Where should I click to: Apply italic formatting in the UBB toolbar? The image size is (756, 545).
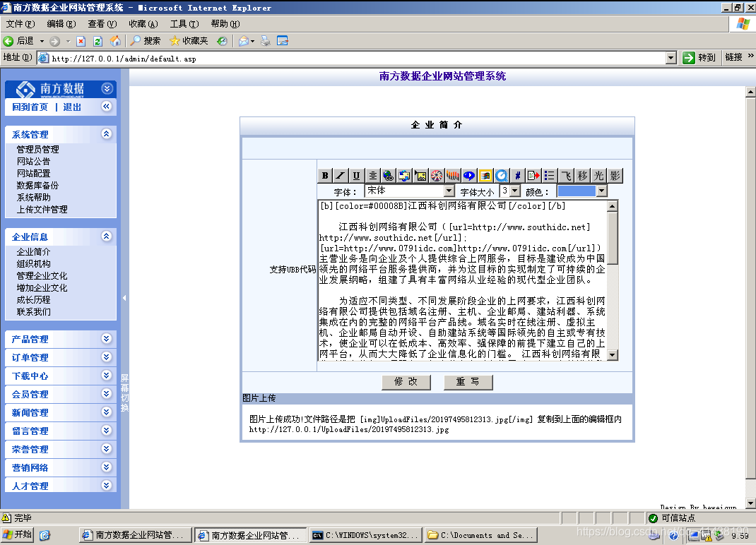[x=341, y=176]
